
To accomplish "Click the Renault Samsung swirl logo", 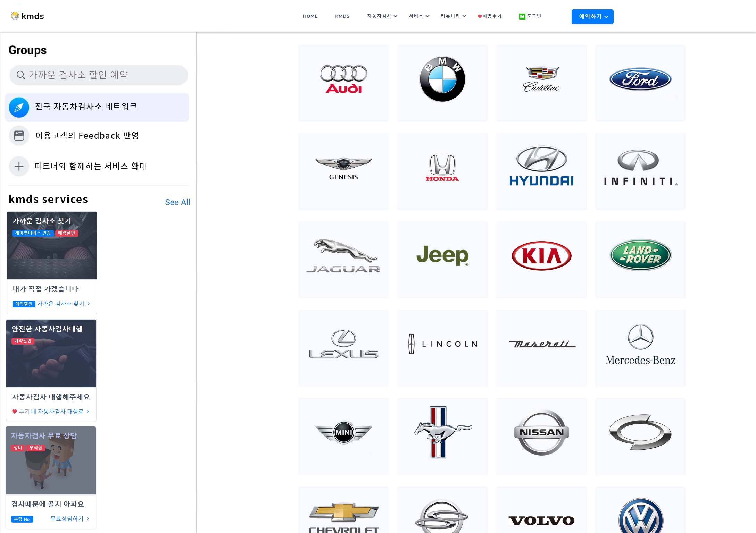I will pyautogui.click(x=640, y=432).
